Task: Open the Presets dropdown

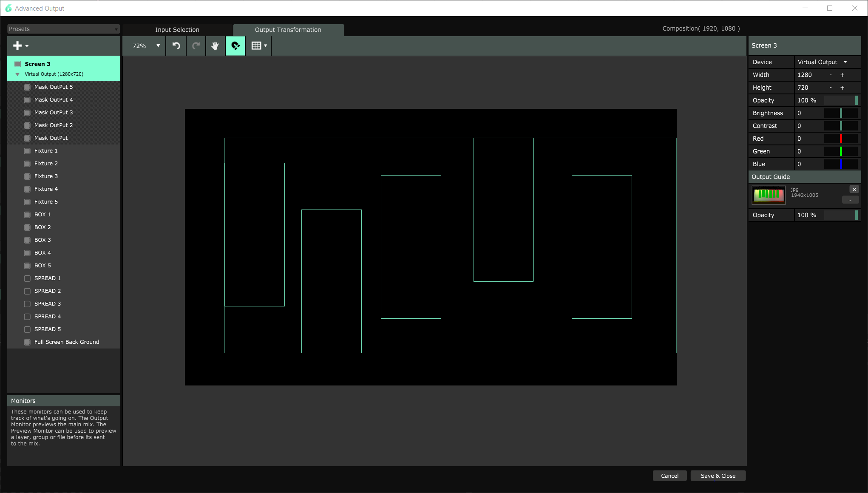Action: (63, 29)
